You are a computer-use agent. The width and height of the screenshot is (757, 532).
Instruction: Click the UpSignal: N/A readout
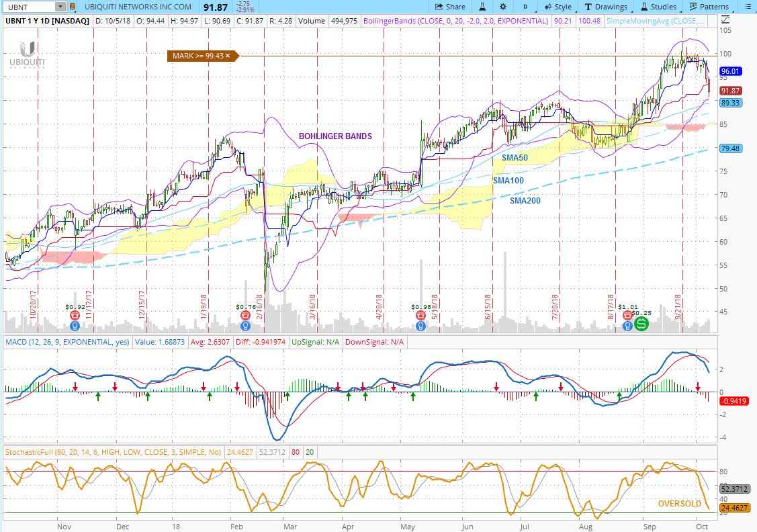click(x=315, y=342)
